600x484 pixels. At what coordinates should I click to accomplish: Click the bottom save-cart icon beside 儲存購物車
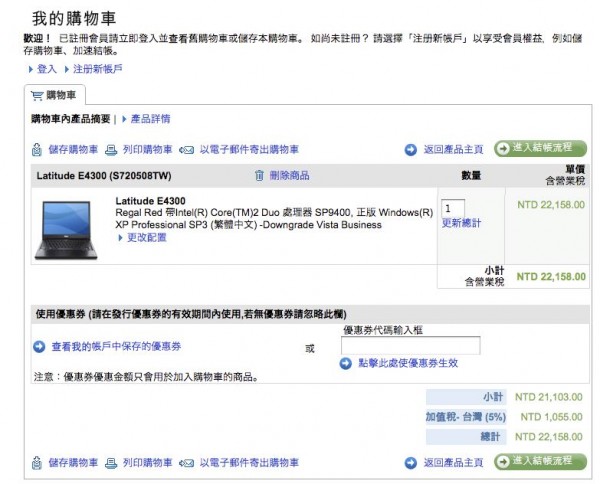click(x=37, y=463)
